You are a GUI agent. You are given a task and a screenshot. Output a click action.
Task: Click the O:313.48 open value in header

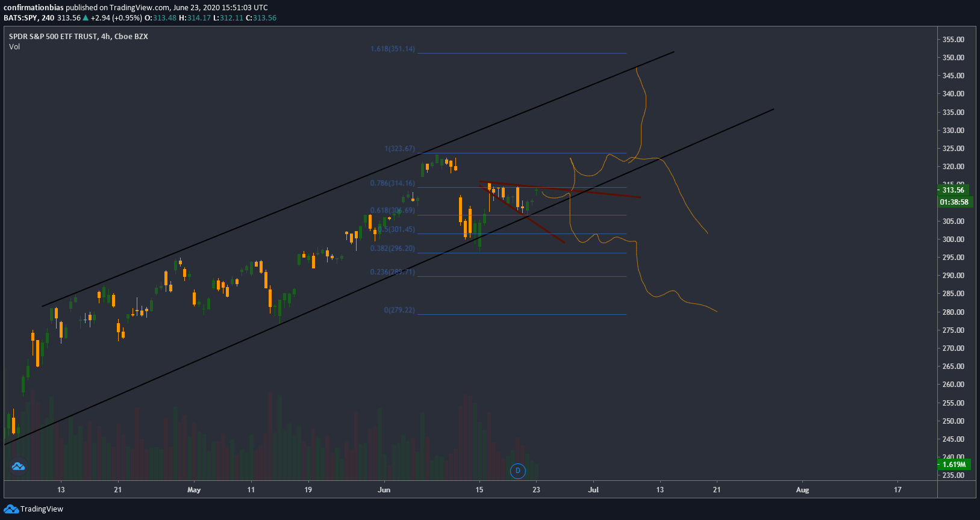pyautogui.click(x=160, y=18)
